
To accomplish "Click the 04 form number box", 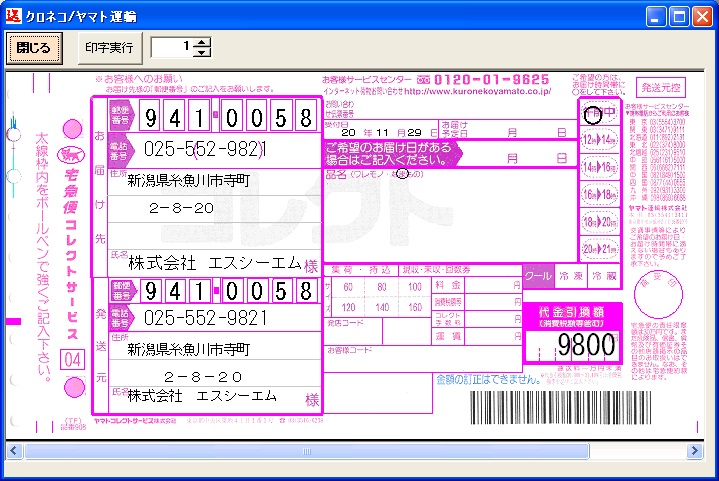I will point(72,360).
